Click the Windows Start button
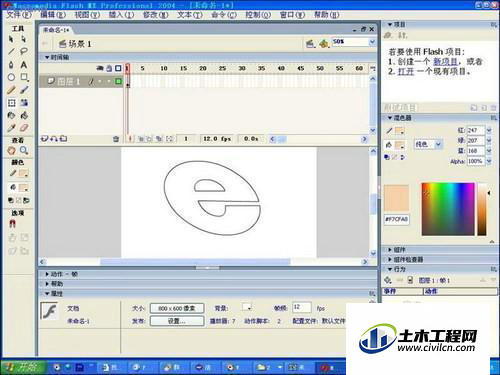Screen dimensions: 500x375 coord(23,367)
